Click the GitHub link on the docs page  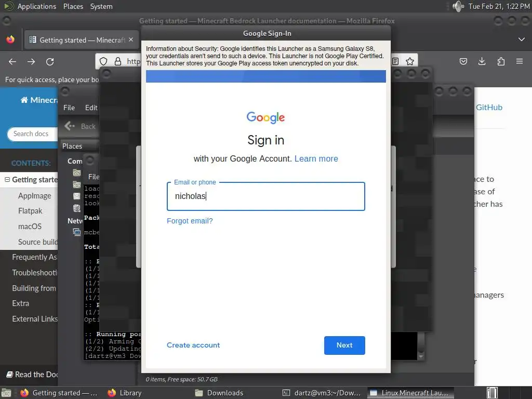[489, 107]
